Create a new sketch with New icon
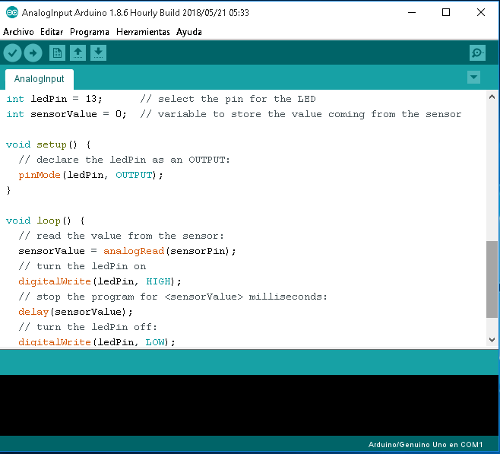This screenshot has height=454, width=500. (x=57, y=53)
